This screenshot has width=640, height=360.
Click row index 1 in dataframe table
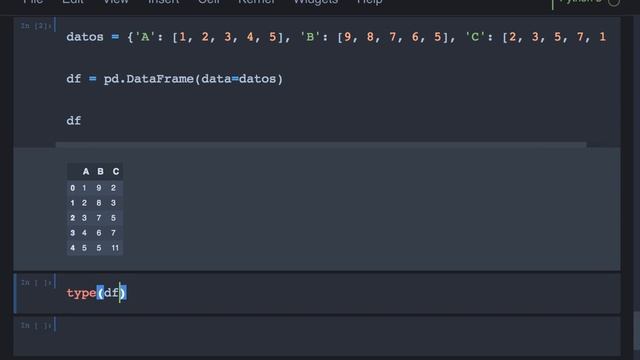click(73, 203)
